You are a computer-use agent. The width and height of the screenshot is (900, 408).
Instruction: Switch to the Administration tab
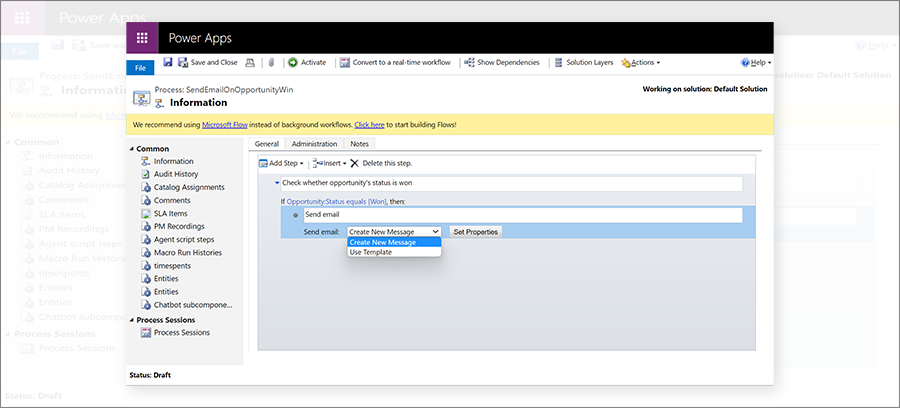[x=314, y=143]
